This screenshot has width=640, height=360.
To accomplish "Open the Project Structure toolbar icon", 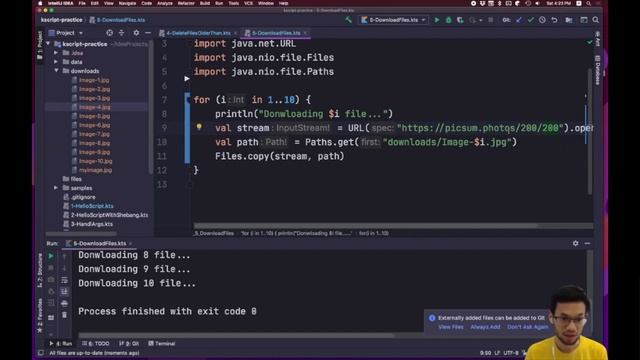I will [569, 20].
